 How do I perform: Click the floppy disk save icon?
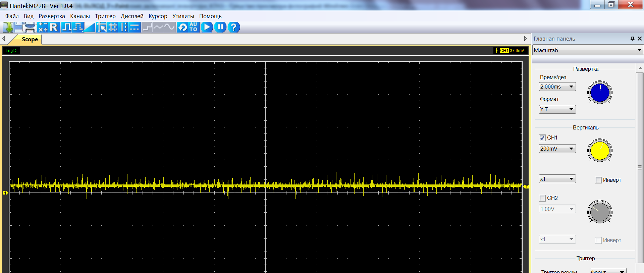click(x=19, y=27)
